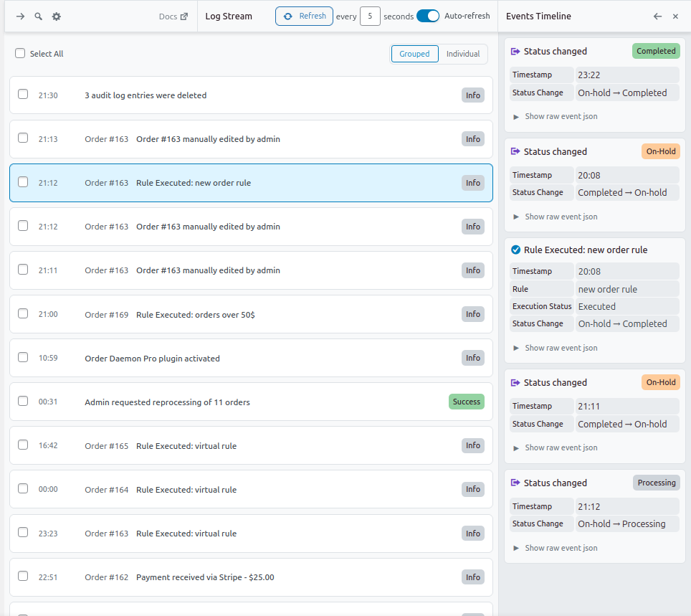Viewport: 691px width, 616px height.
Task: Select the checkbox for Stripe payment entry
Action: 23,577
